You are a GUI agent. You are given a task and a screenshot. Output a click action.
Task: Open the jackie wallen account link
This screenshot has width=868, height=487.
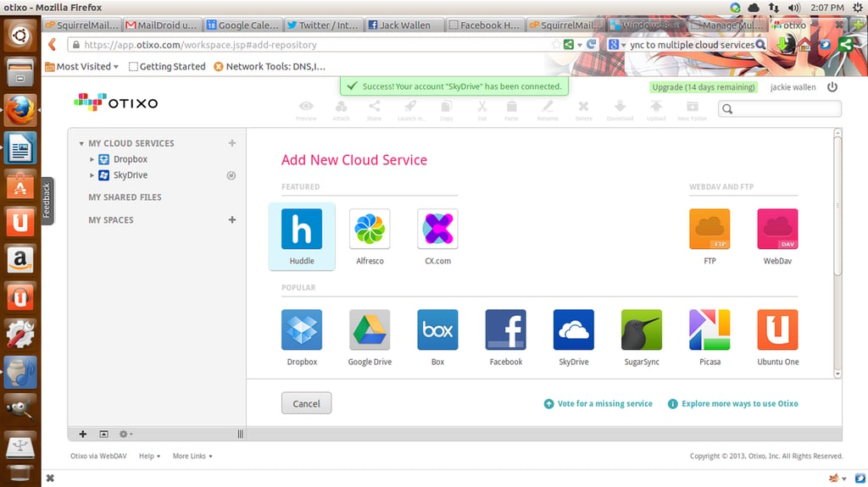pos(793,87)
